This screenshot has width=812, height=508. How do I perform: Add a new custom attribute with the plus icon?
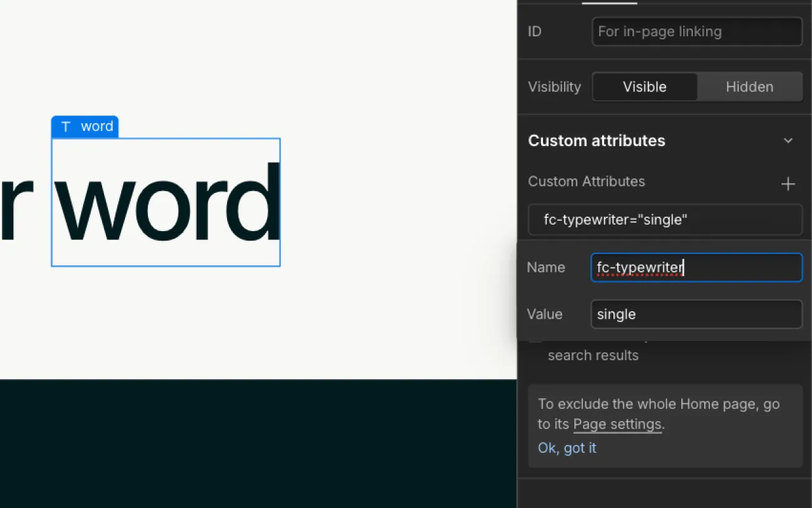(788, 184)
